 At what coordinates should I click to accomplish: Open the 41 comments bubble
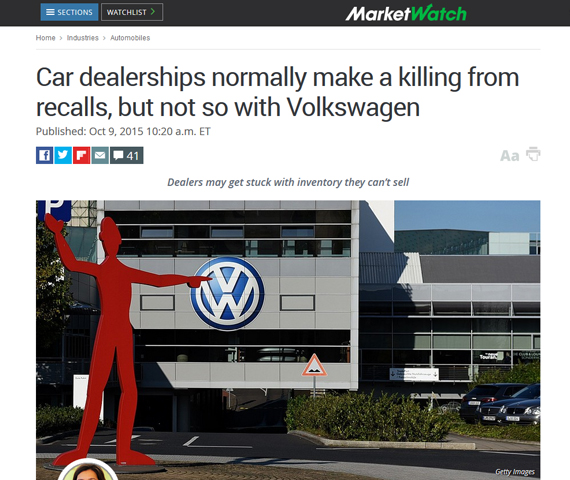[x=127, y=155]
